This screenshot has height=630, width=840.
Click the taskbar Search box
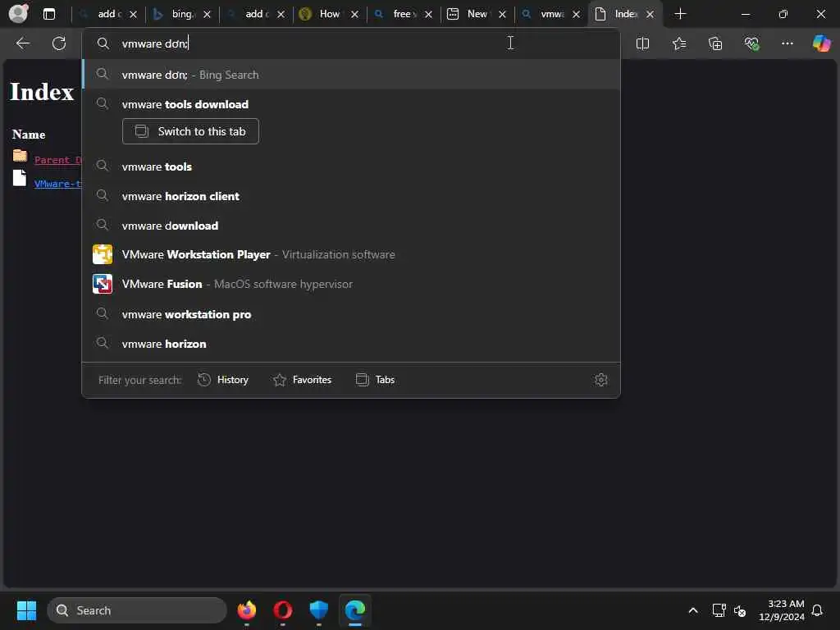coord(137,610)
